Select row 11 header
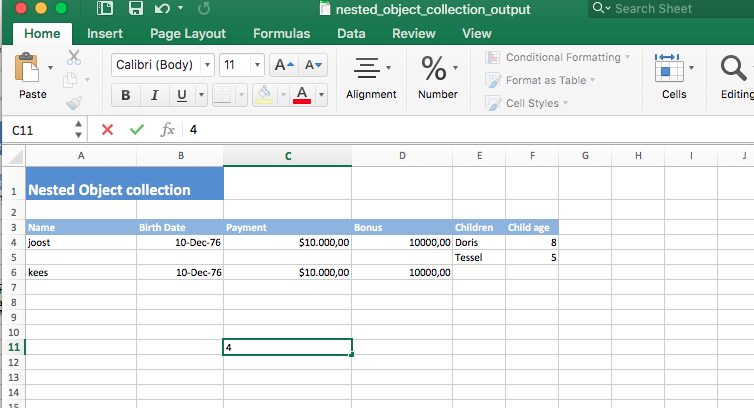This screenshot has width=754, height=408. (x=13, y=347)
